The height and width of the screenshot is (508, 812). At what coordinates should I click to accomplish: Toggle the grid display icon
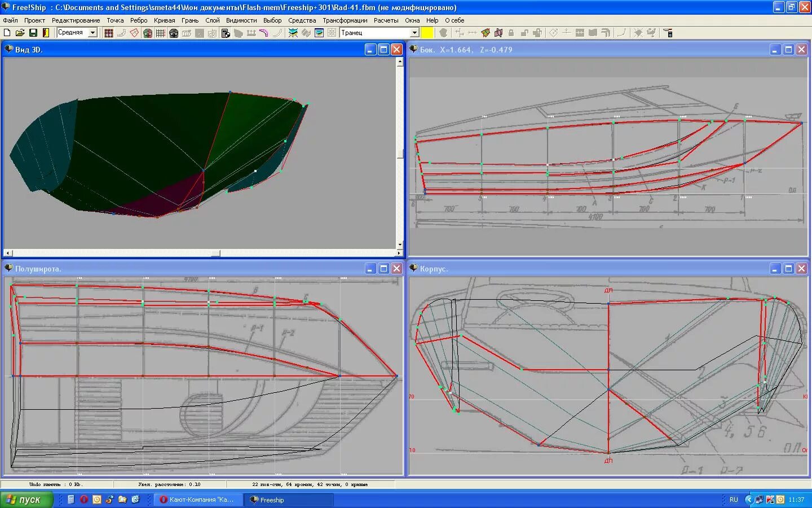pos(160,33)
